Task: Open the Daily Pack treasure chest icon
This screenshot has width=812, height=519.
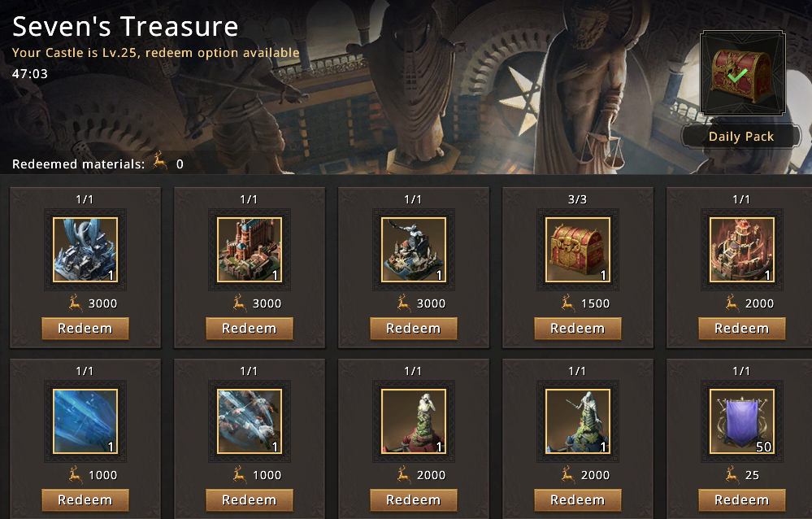Action: point(743,72)
